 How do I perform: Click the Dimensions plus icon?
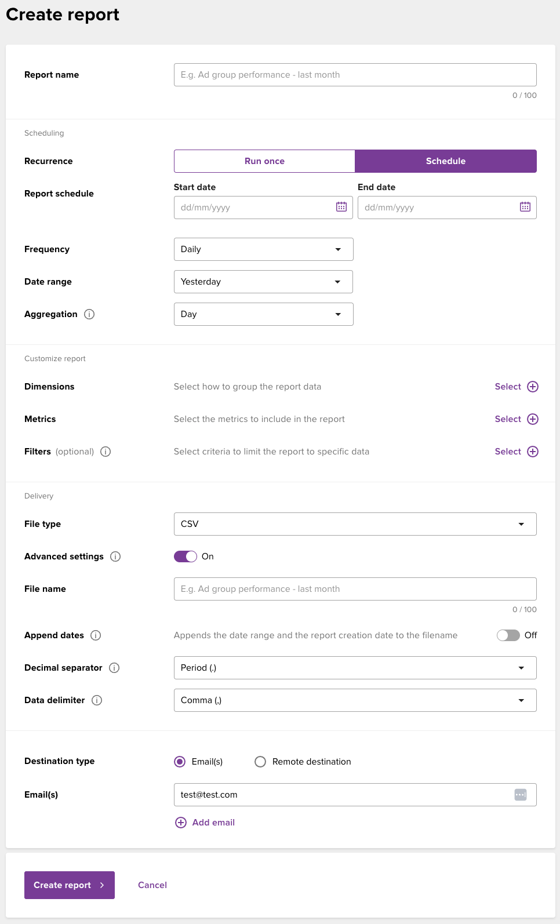pyautogui.click(x=533, y=387)
